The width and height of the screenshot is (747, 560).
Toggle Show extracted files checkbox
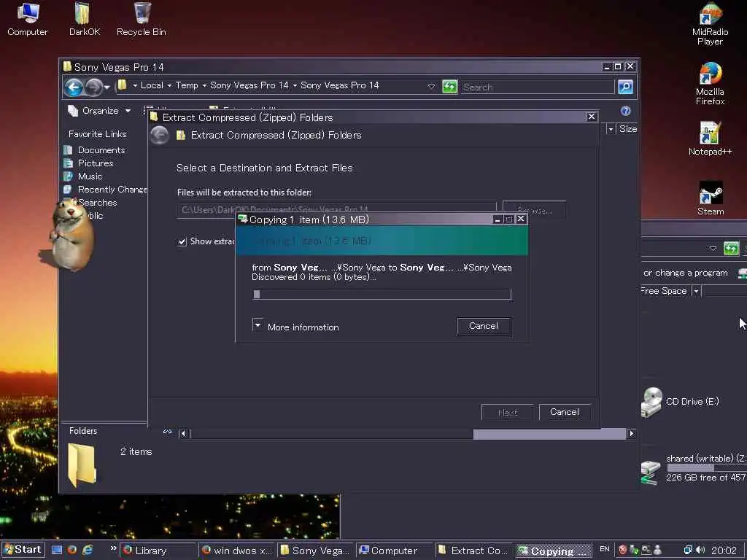coord(182,241)
